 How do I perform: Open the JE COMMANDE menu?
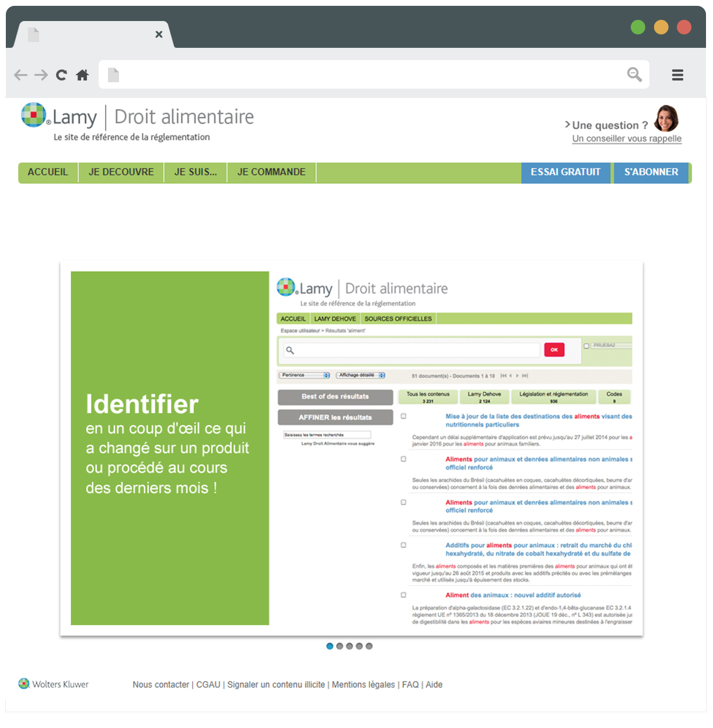coord(271,172)
